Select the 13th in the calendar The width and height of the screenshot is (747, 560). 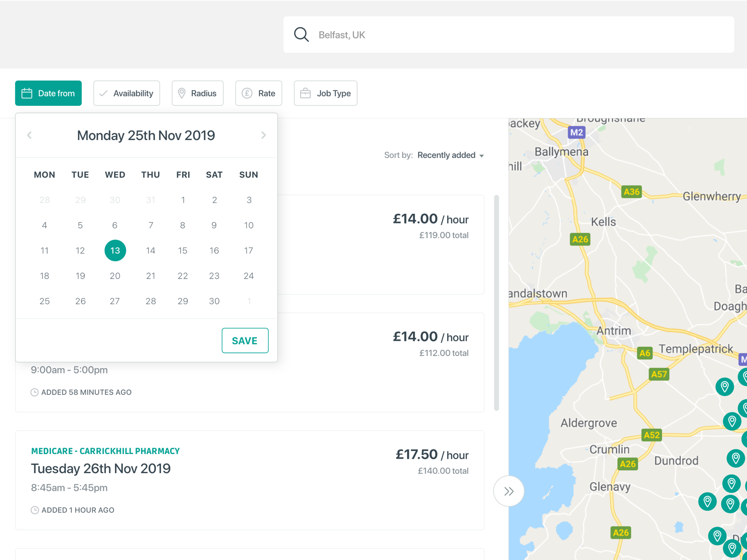coord(115,251)
